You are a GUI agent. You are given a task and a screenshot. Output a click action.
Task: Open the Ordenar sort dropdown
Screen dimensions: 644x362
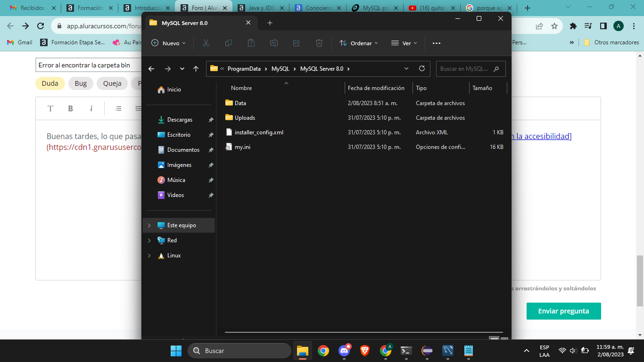[359, 43]
